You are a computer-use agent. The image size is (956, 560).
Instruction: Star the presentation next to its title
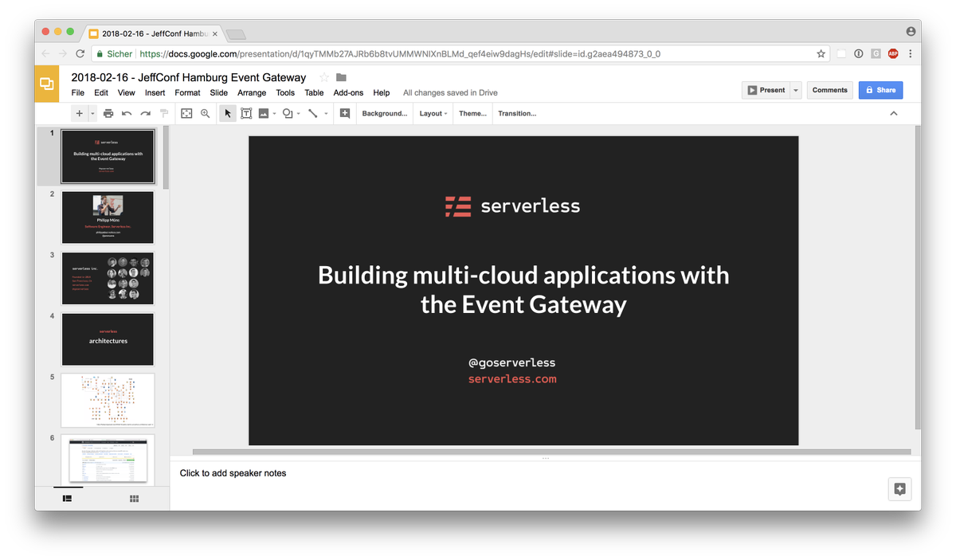pos(324,77)
